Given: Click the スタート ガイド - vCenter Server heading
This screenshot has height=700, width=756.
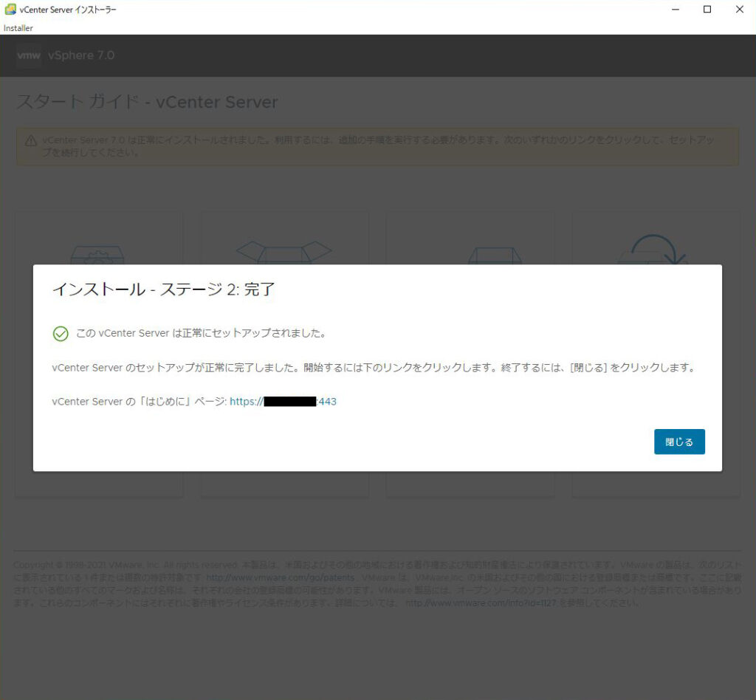Looking at the screenshot, I should pos(147,102).
